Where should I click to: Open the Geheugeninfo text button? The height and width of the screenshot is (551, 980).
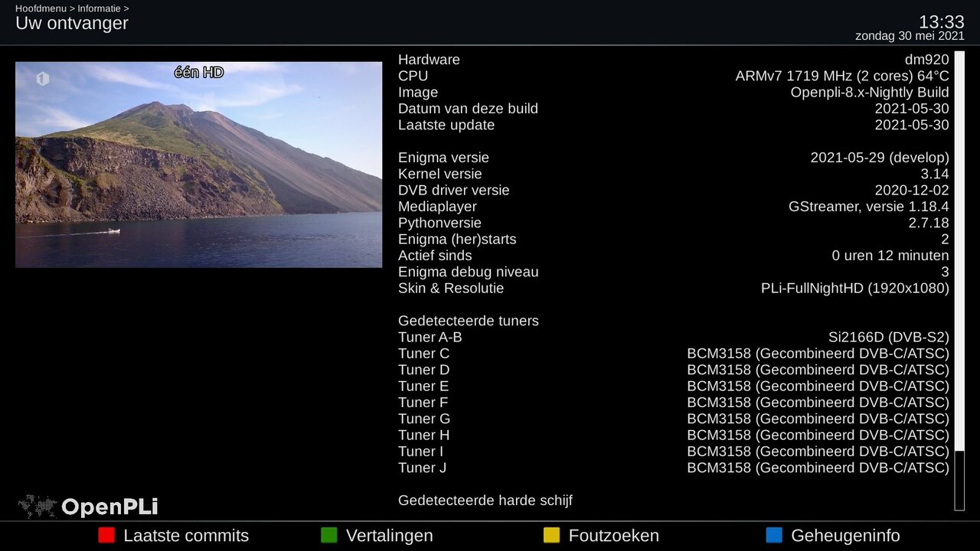(845, 536)
